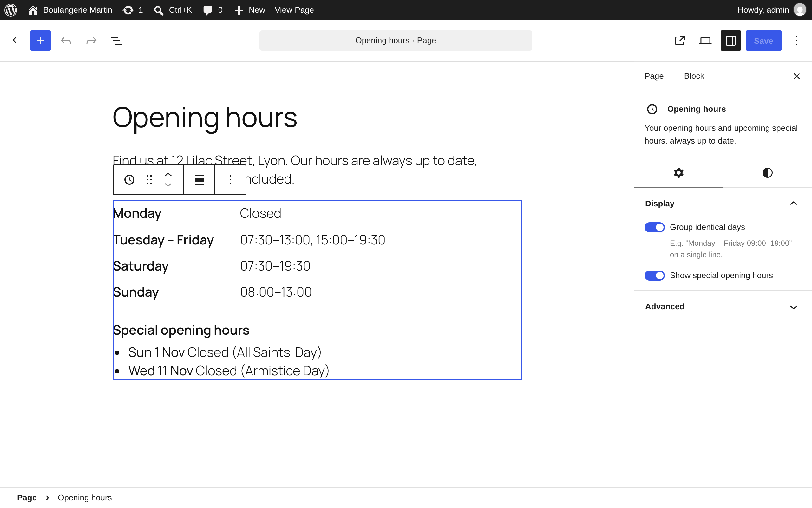The height and width of the screenshot is (508, 812).
Task: Click the Wed 11 Nov Armistice Day entry
Action: (229, 371)
